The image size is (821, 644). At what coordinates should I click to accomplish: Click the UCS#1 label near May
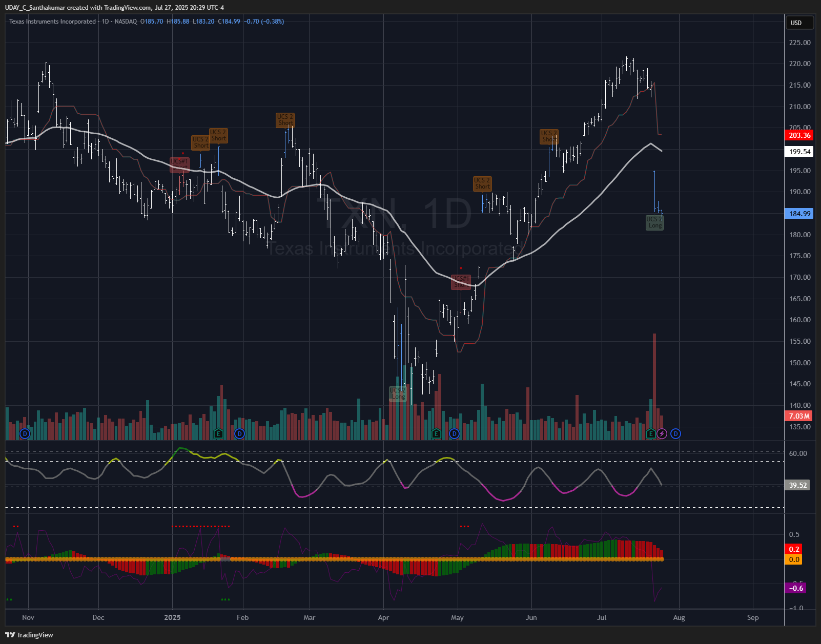point(461,282)
